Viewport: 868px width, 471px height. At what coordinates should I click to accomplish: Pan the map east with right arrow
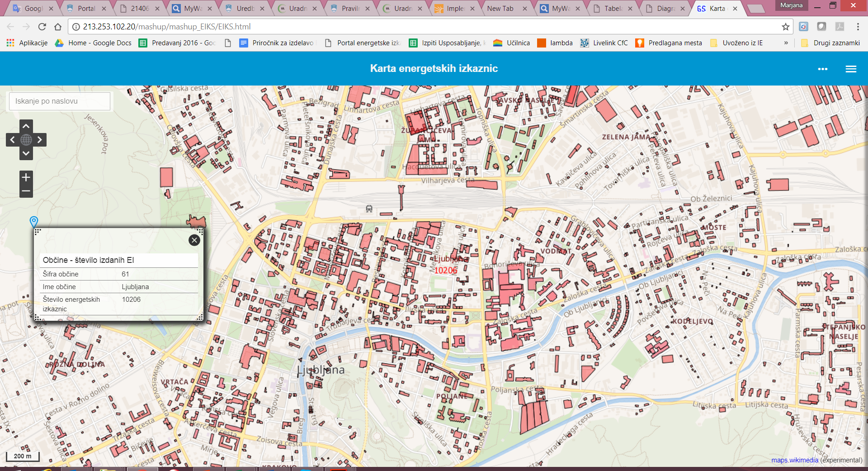click(40, 140)
